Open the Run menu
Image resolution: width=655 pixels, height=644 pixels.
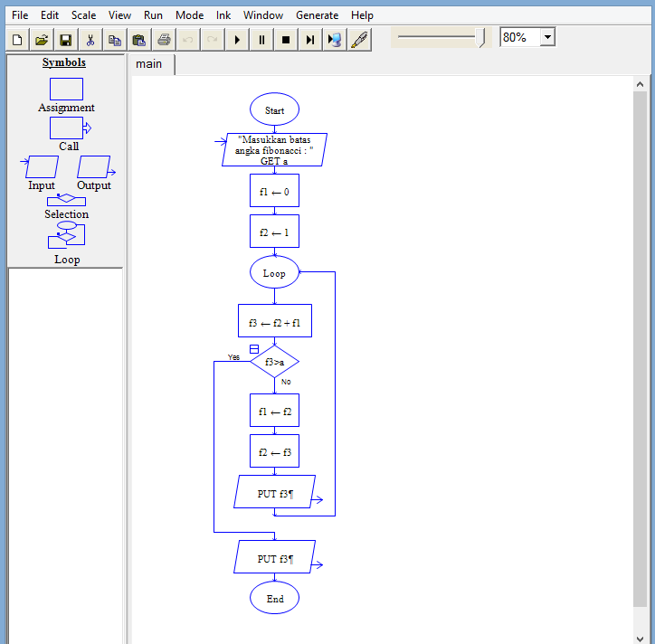pyautogui.click(x=153, y=15)
